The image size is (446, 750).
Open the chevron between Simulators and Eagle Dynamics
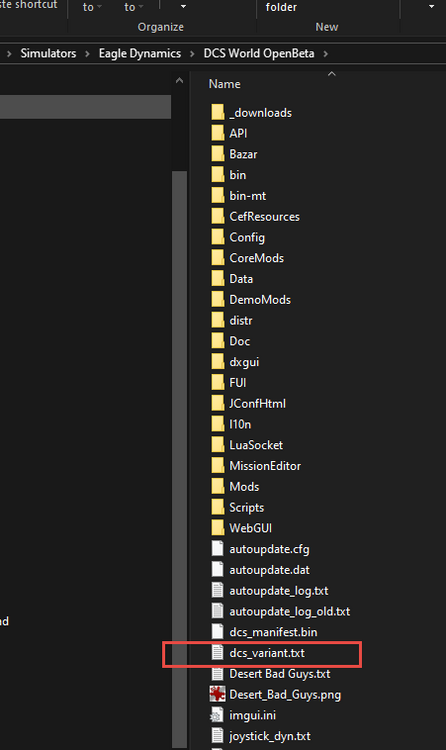(x=87, y=54)
